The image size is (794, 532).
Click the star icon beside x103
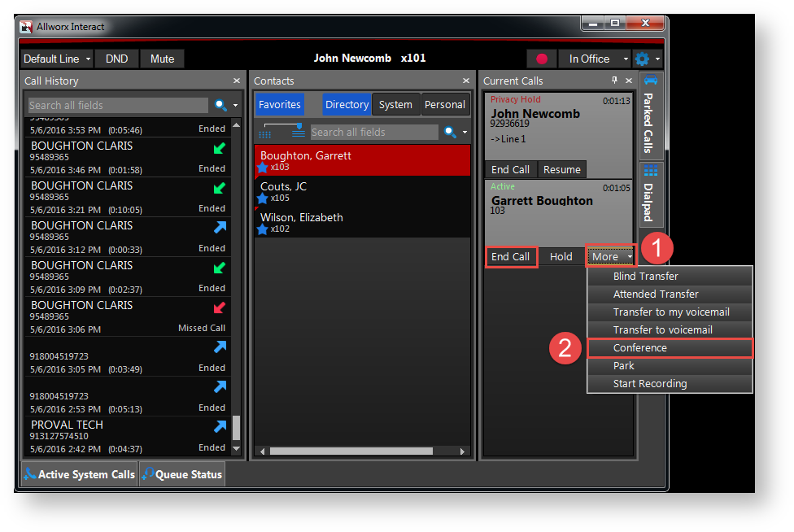(263, 168)
